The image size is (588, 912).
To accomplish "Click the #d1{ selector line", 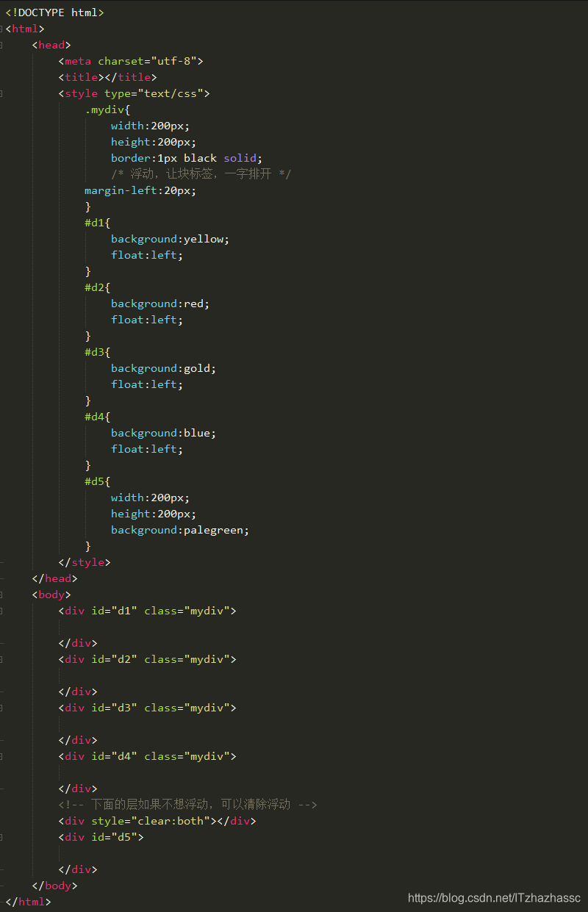I will (98, 223).
